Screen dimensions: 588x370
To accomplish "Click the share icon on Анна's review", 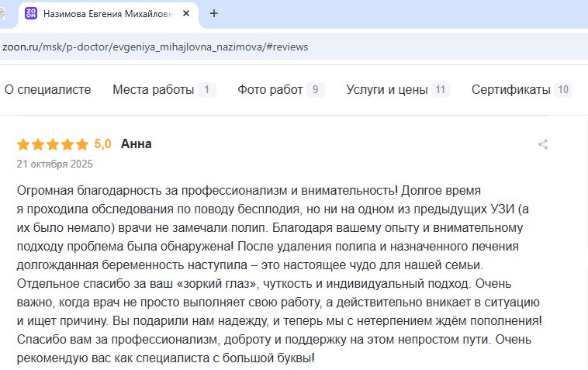I will coord(543,144).
